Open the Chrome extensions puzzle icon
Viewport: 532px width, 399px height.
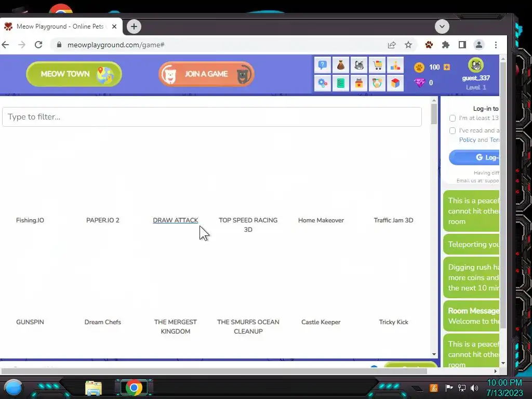[x=445, y=45]
